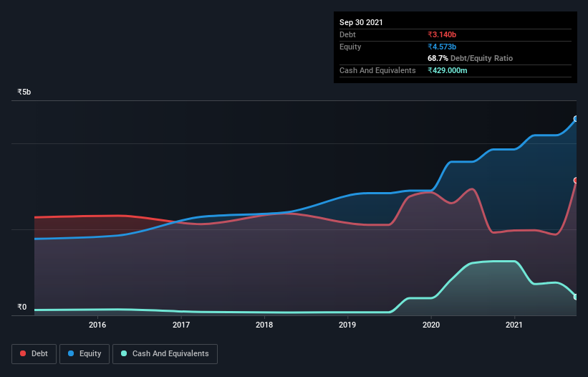The width and height of the screenshot is (588, 377).
Task: Click the Equity end-point marker on the blue line
Action: [576, 119]
